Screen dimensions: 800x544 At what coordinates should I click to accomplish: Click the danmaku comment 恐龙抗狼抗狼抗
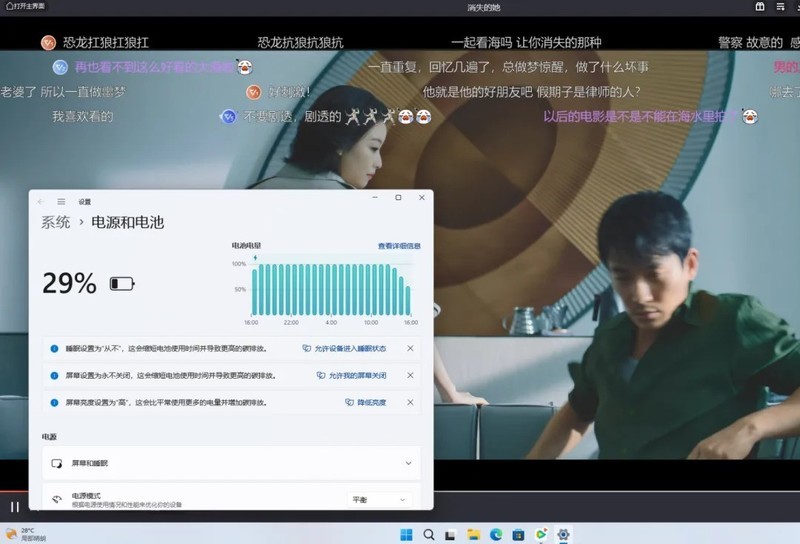[x=301, y=42]
